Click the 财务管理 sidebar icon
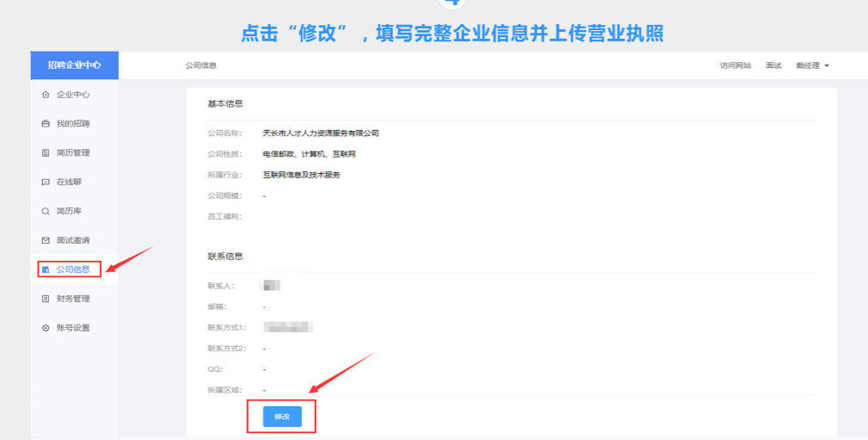 (46, 299)
